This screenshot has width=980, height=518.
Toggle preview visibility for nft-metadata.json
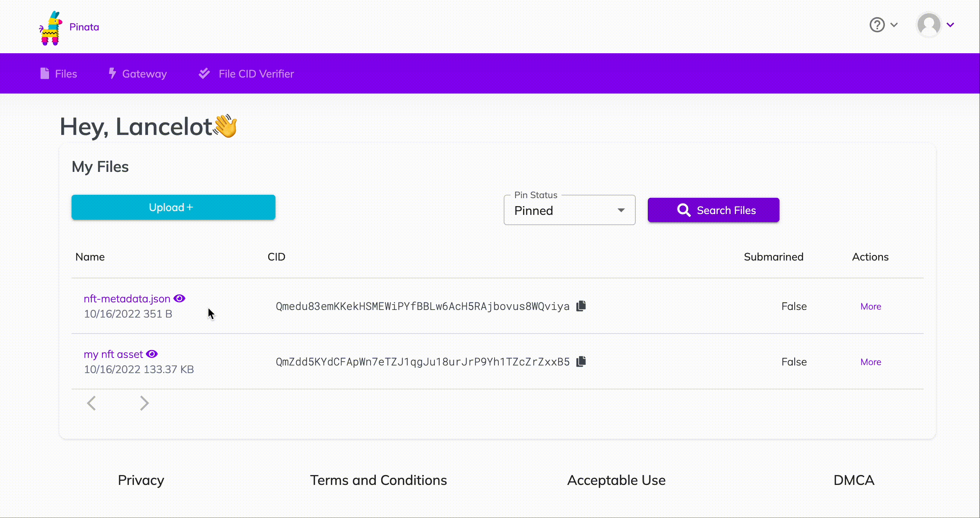tap(180, 298)
